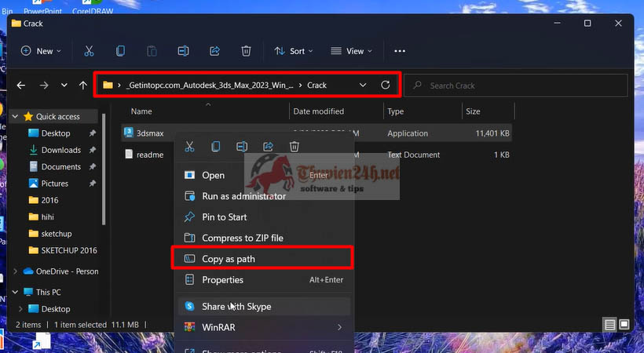This screenshot has height=353, width=644.
Task: Go up one folder level
Action: coord(83,86)
